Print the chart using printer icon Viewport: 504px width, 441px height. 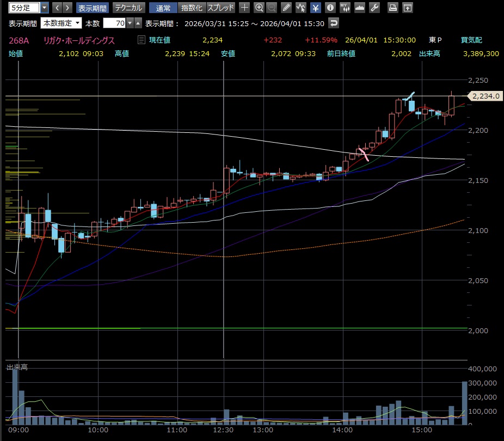(393, 8)
